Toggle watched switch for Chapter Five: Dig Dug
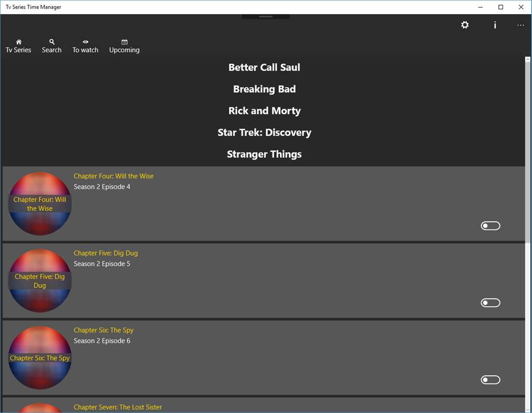Viewport: 532px width, 413px height. click(490, 303)
